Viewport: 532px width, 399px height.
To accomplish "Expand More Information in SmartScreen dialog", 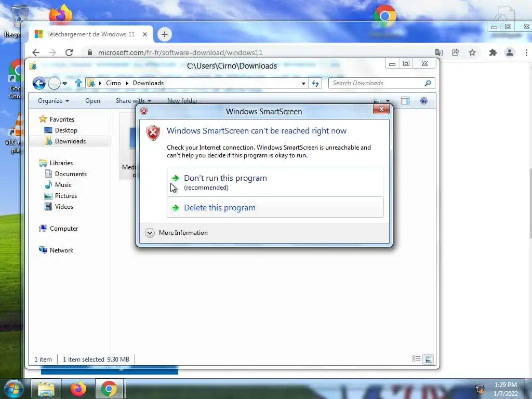I will pyautogui.click(x=177, y=233).
